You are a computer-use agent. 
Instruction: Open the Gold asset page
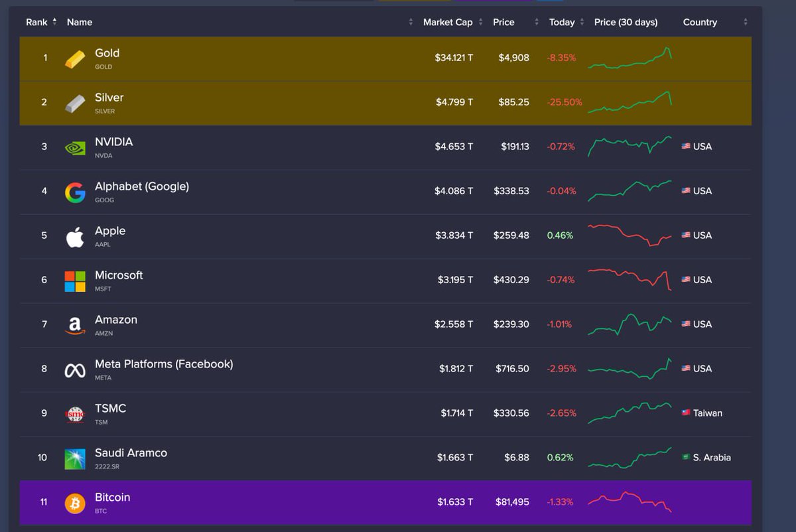pos(107,53)
